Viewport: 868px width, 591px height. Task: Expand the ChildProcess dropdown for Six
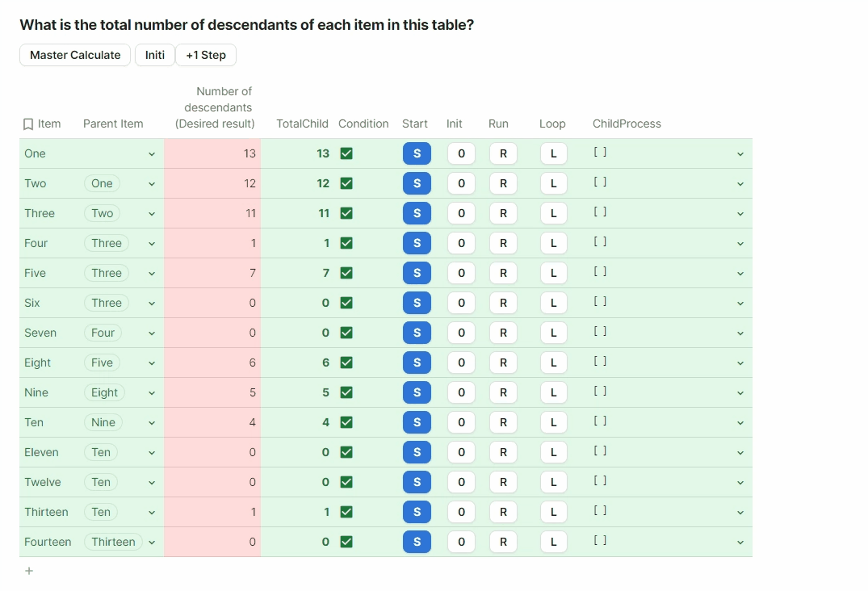pos(740,303)
